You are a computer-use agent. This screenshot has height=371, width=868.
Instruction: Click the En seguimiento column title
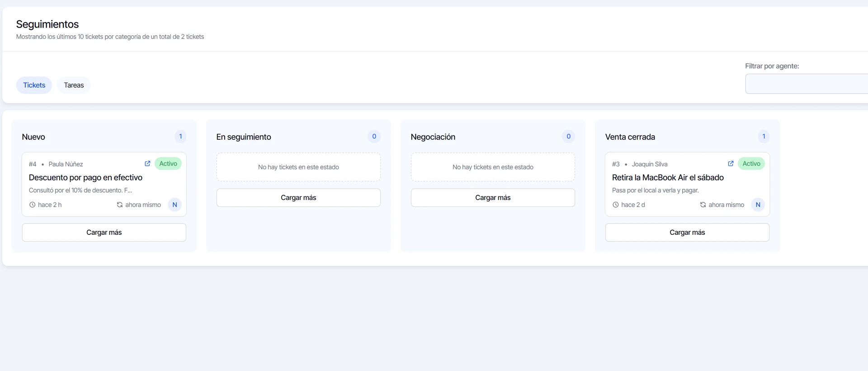[x=244, y=137]
